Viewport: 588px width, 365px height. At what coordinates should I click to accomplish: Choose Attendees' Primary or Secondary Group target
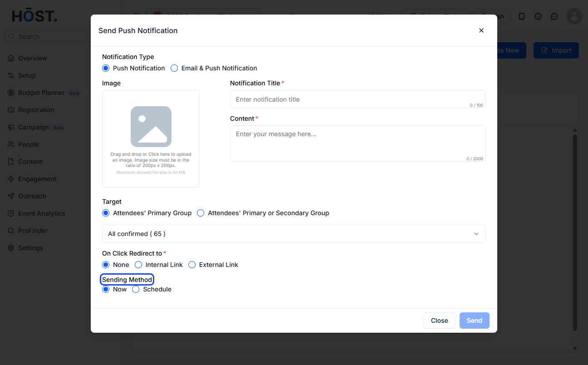[x=201, y=213]
